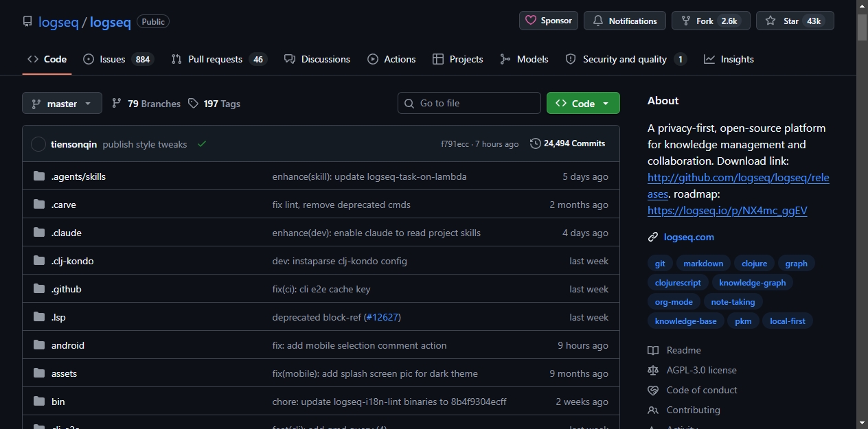Image resolution: width=868 pixels, height=429 pixels.
Task: Click the tag icon beside 197 Tags
Action: click(194, 104)
